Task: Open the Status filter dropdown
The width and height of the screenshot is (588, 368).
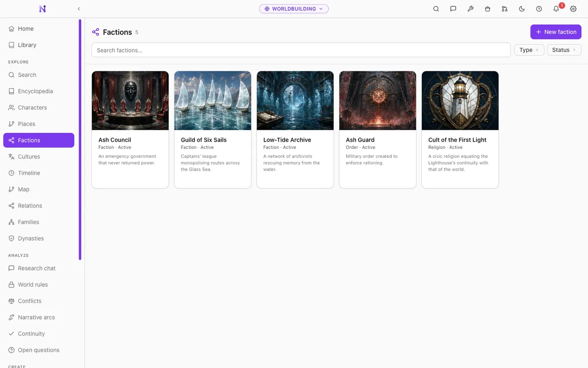Action: click(x=564, y=50)
